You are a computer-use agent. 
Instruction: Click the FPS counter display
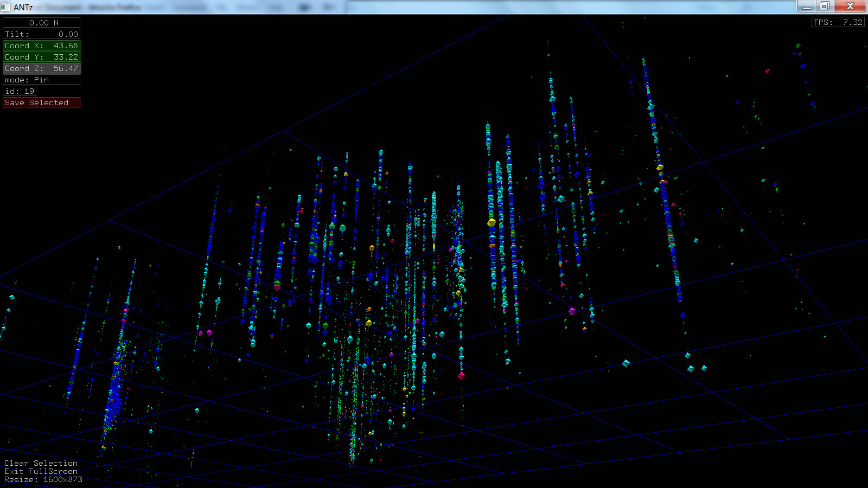point(838,22)
